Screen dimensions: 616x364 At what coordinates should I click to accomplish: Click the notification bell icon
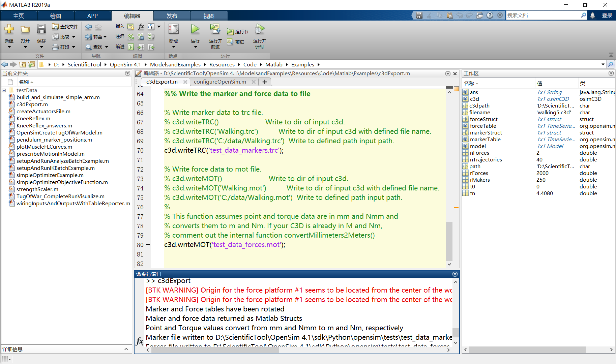592,16
